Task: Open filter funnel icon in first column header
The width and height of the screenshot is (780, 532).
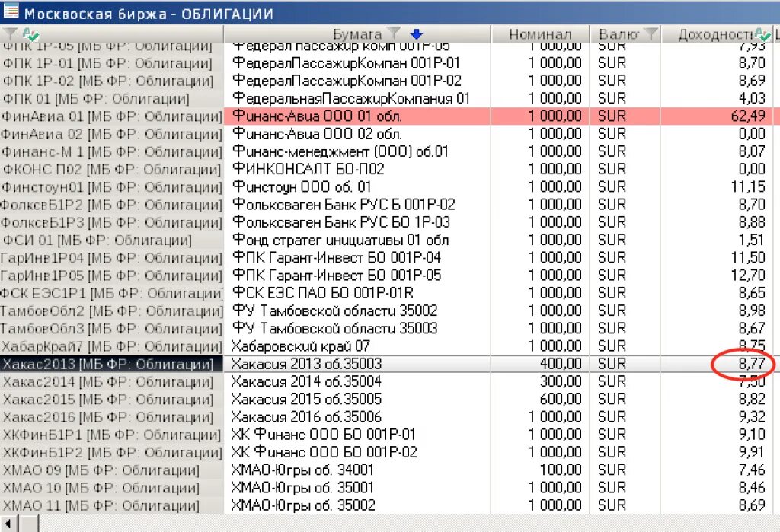Action: coord(9,33)
